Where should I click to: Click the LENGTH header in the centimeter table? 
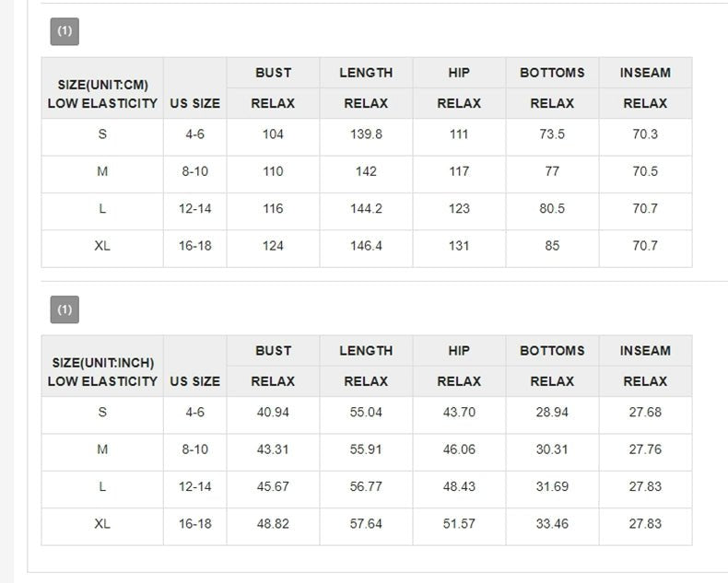click(x=366, y=73)
